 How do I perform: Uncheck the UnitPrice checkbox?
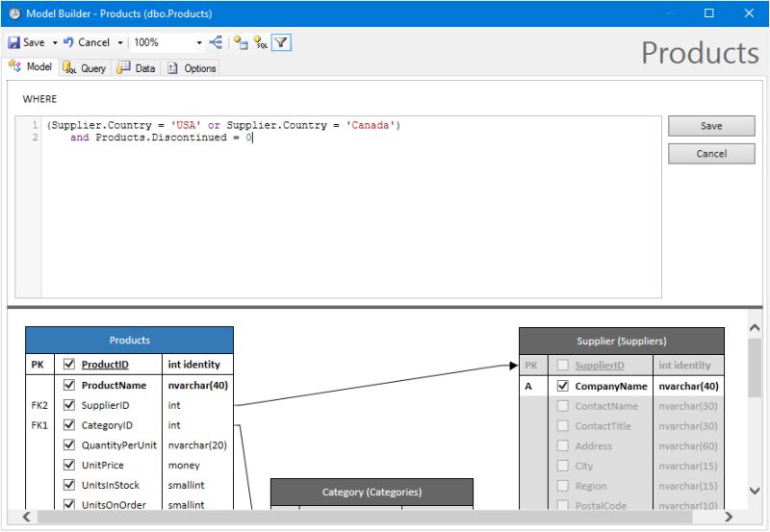coord(69,465)
